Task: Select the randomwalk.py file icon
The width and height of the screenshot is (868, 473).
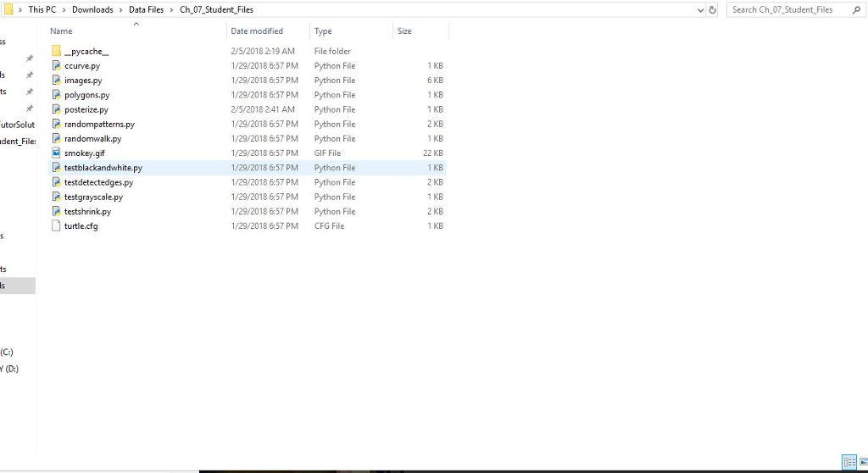Action: pos(56,138)
